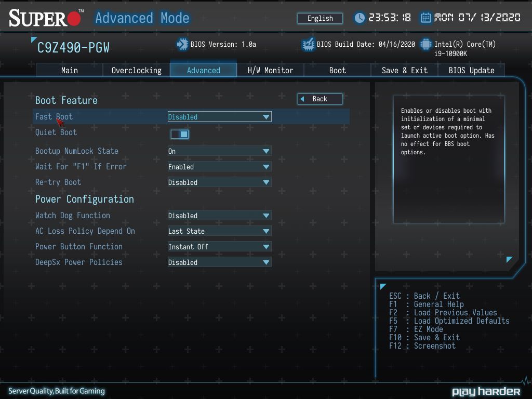532x399 pixels.
Task: Open the AC Loss Policy Depend On dropdown
Action: click(x=220, y=231)
